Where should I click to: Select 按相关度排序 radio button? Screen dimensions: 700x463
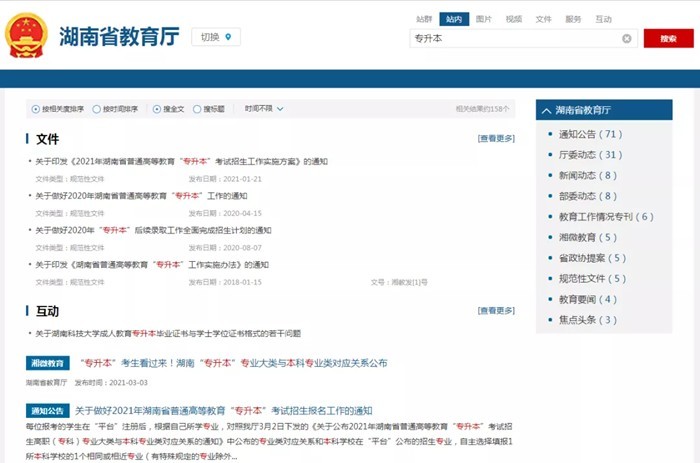click(36, 109)
